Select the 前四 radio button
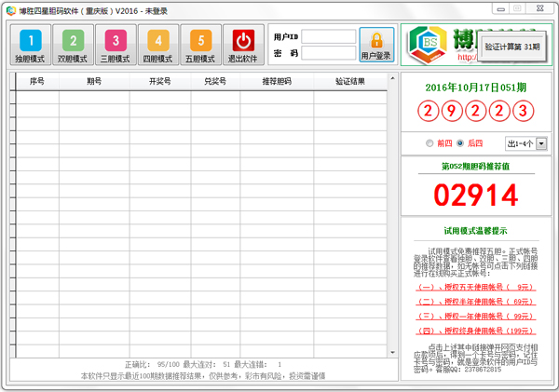Image resolution: width=559 pixels, height=392 pixels. point(429,143)
